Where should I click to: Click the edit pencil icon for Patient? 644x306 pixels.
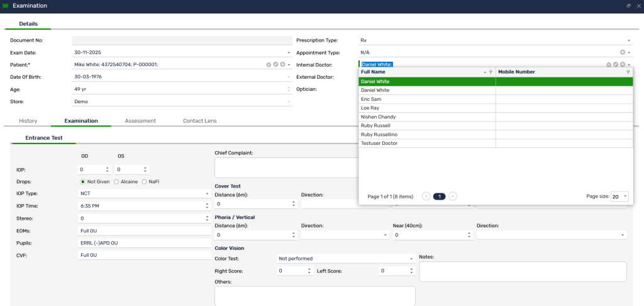tap(275, 64)
